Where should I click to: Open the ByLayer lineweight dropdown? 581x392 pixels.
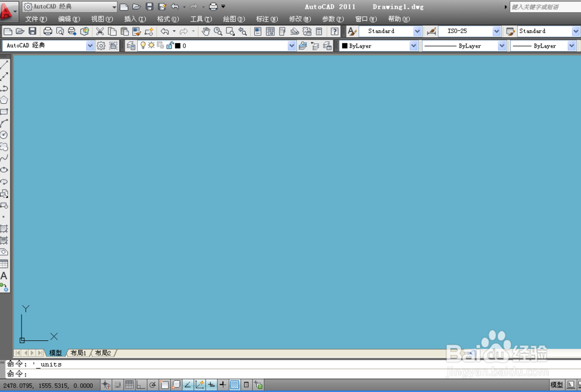[571, 45]
